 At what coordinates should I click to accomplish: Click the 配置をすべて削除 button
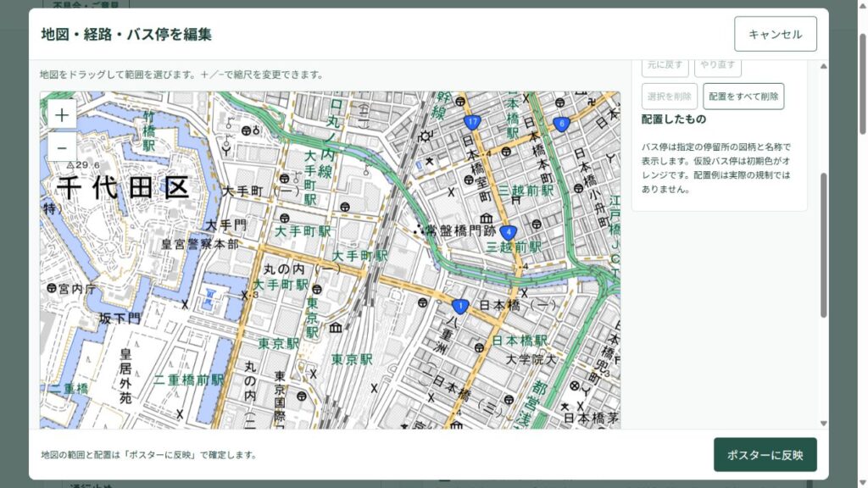(743, 97)
